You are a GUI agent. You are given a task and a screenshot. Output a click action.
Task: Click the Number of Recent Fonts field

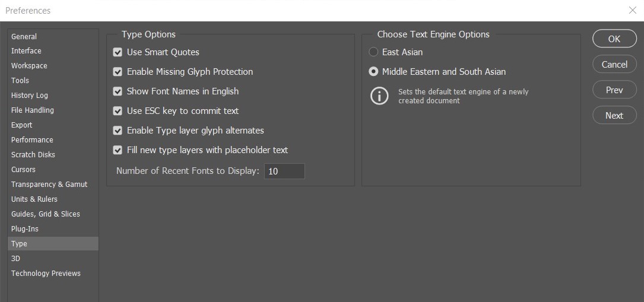point(284,171)
